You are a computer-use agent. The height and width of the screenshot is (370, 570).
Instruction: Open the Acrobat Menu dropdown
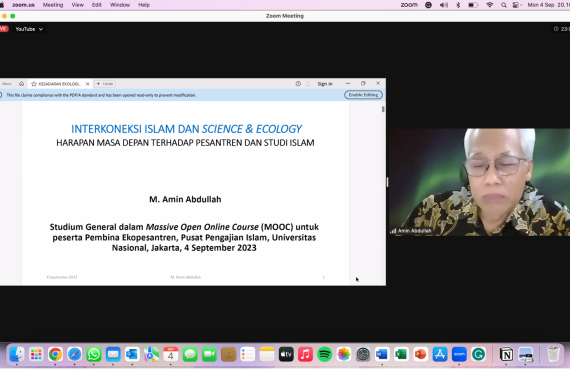click(x=7, y=84)
